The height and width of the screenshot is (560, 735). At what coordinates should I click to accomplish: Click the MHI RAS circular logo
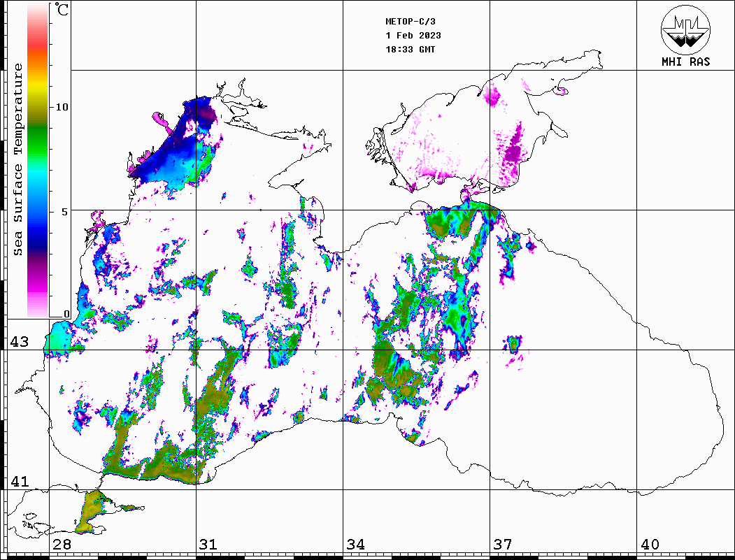tap(686, 29)
